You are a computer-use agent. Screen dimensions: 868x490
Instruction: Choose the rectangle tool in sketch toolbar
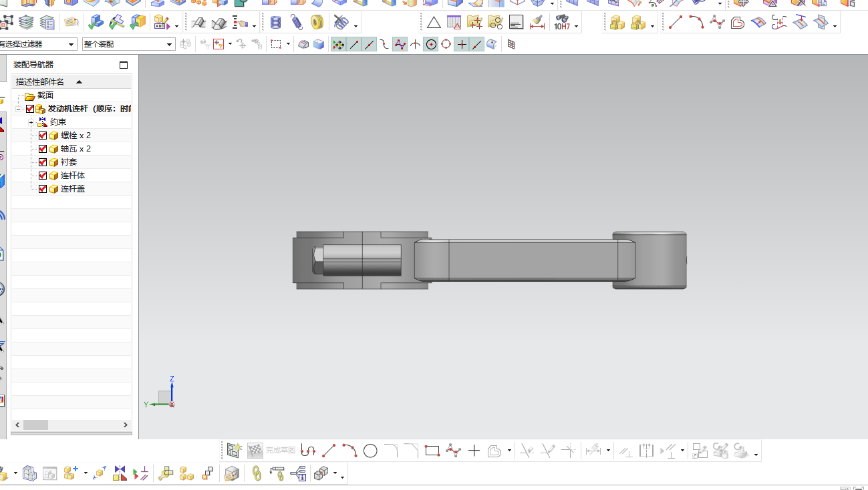click(x=432, y=451)
